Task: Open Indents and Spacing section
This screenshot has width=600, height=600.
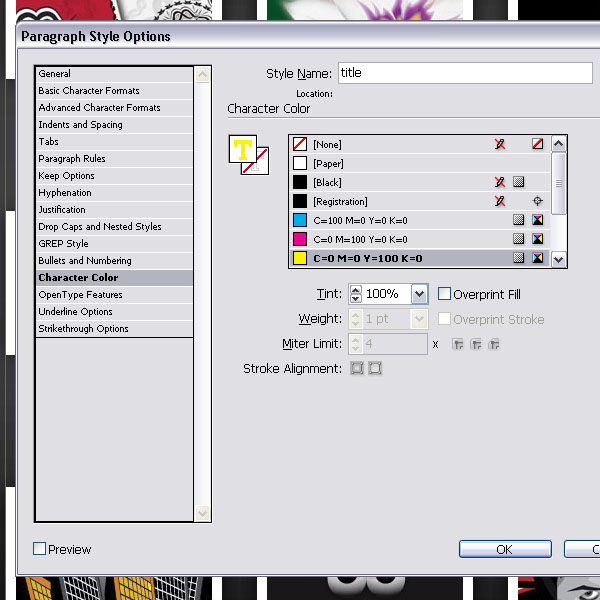Action: pyautogui.click(x=114, y=125)
